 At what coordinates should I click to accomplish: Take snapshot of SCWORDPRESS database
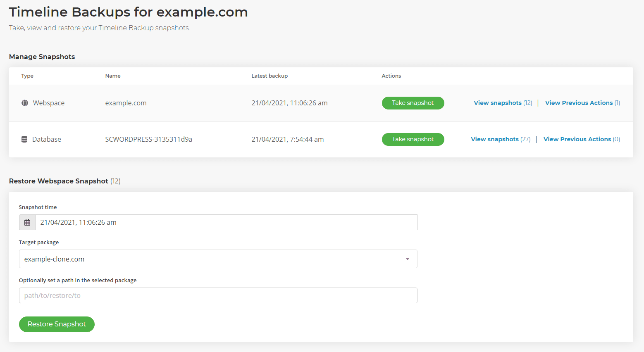(413, 139)
